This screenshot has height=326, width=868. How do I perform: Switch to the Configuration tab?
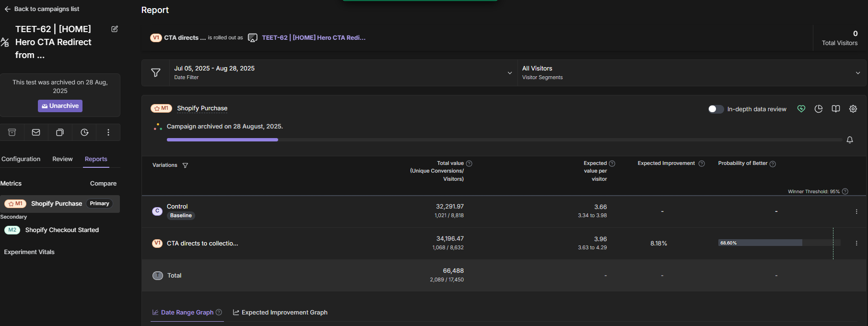click(21, 159)
